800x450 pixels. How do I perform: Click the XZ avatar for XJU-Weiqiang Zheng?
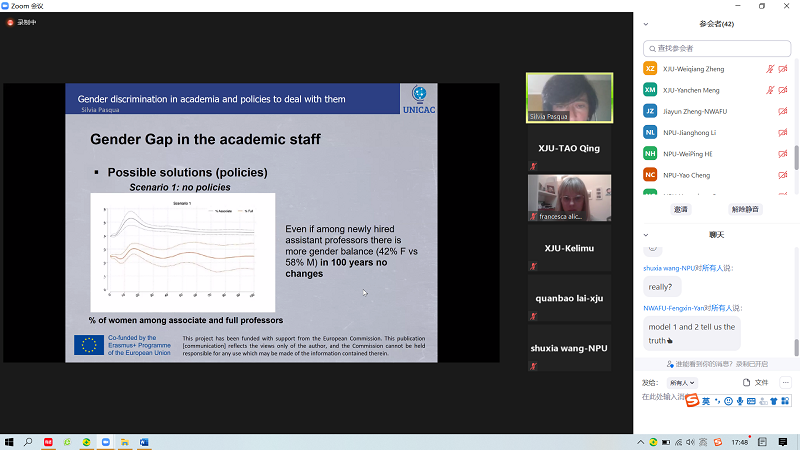[650, 69]
